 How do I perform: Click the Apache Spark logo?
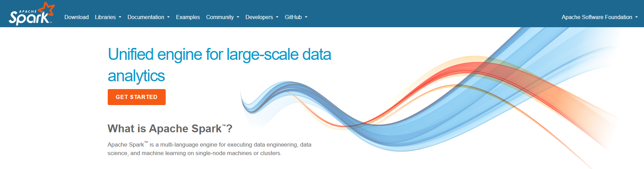31,14
